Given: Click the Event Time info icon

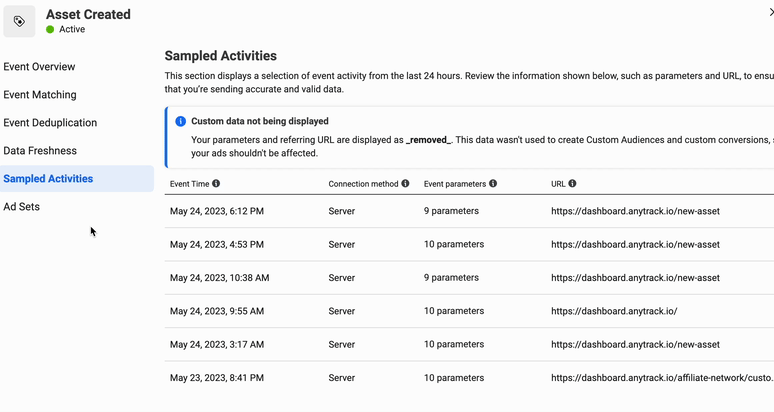Looking at the screenshot, I should (216, 184).
